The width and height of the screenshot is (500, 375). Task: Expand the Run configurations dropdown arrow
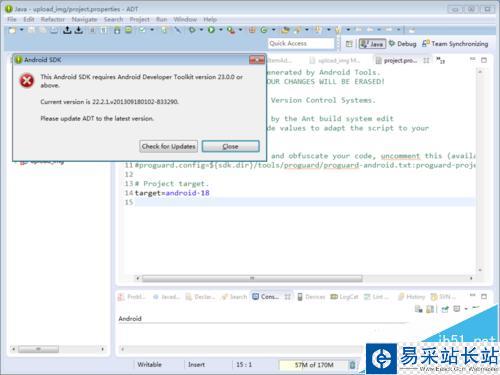(x=221, y=30)
